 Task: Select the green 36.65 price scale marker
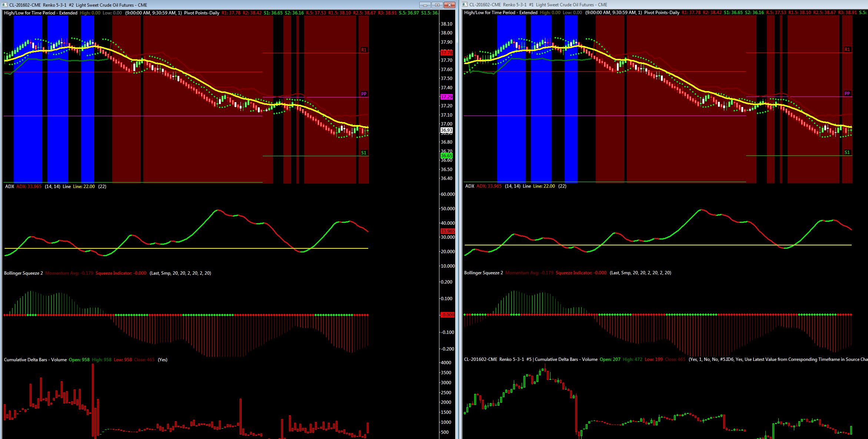point(446,156)
